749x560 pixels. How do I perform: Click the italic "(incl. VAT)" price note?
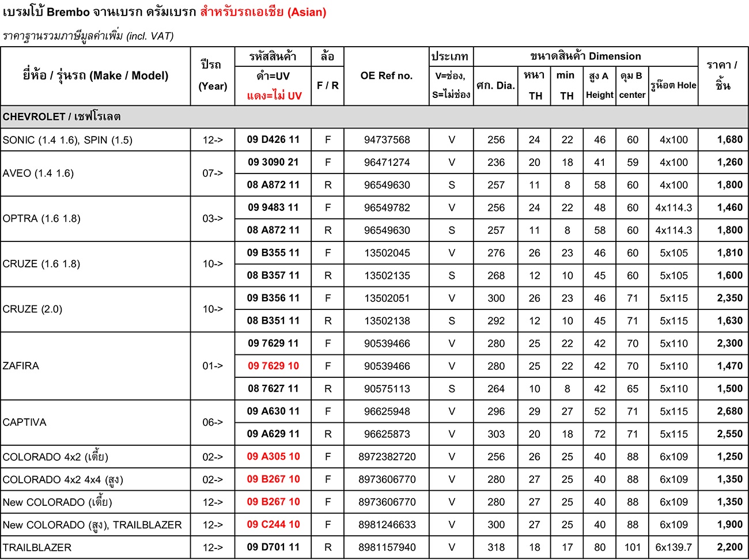pos(150,36)
